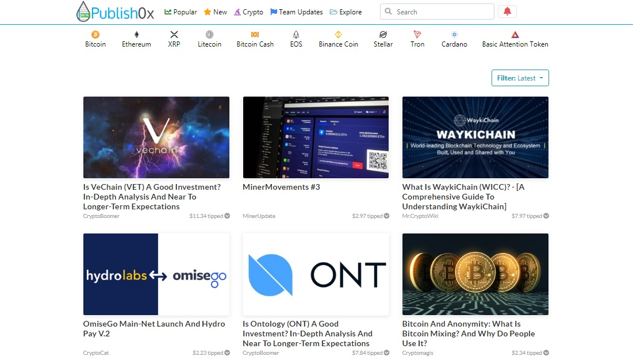Open Team Updates in the navbar
Viewport: 633px width, 364px height.
point(296,12)
